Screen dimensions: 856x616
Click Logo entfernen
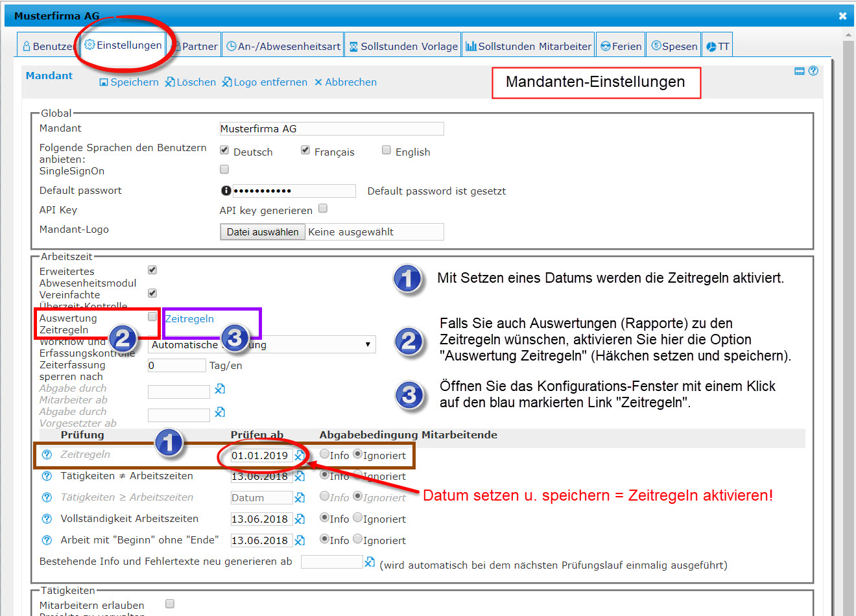pyautogui.click(x=264, y=82)
